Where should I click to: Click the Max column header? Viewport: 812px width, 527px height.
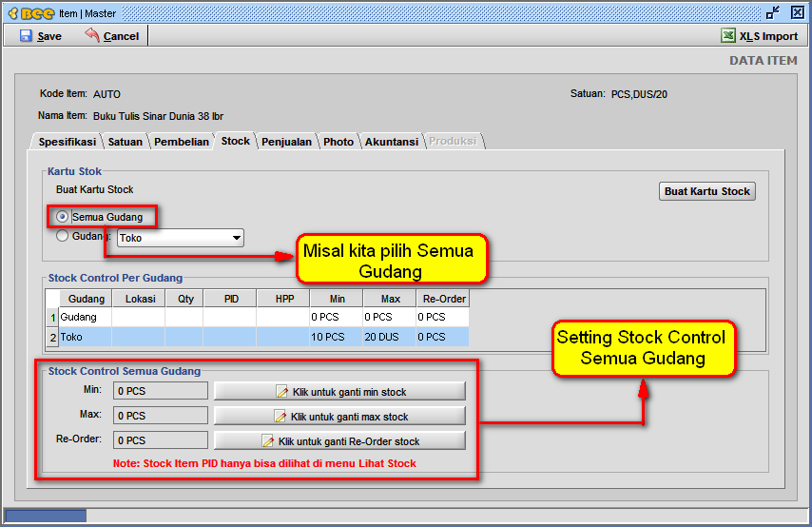tap(391, 299)
